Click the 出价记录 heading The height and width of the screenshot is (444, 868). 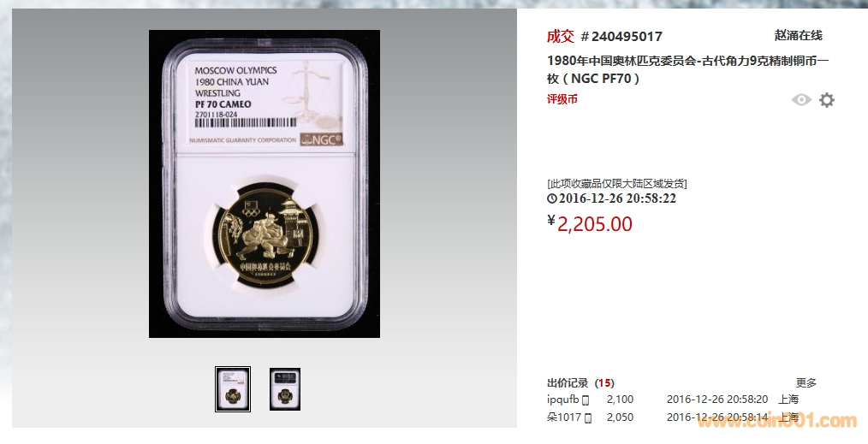pyautogui.click(x=568, y=382)
